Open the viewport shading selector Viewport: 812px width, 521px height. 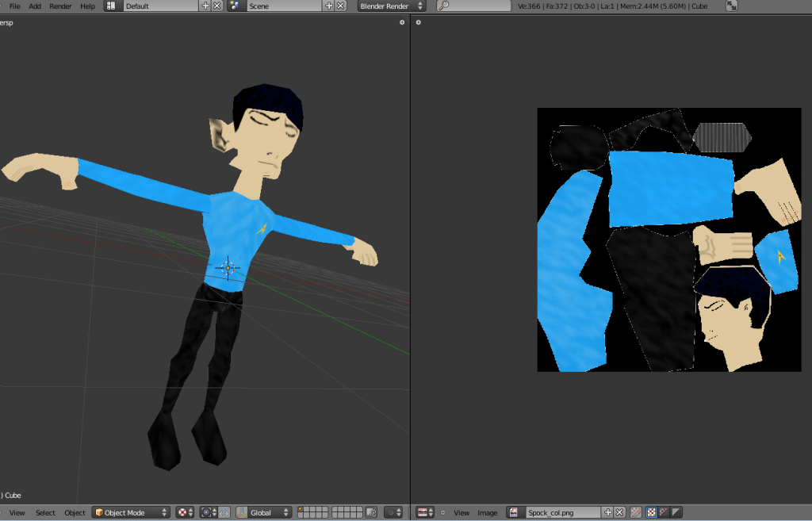(185, 512)
